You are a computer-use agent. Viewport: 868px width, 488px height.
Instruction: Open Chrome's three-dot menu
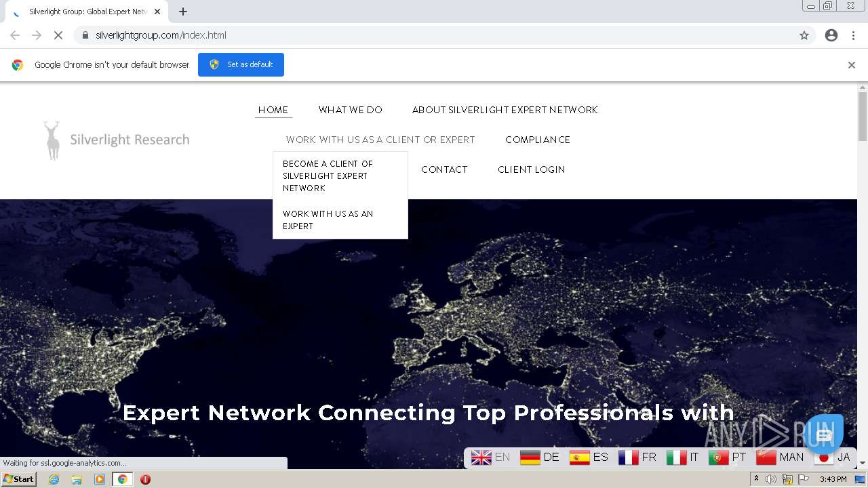pyautogui.click(x=853, y=35)
